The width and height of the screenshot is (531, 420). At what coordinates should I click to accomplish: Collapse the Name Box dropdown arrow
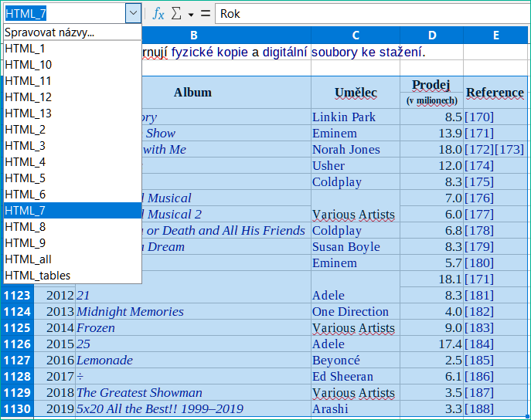133,13
